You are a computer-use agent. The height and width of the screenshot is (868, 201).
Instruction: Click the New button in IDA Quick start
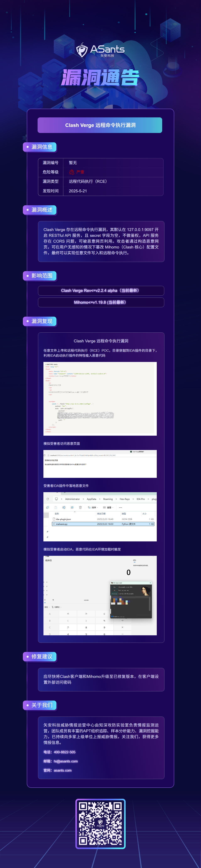coord(114,587)
